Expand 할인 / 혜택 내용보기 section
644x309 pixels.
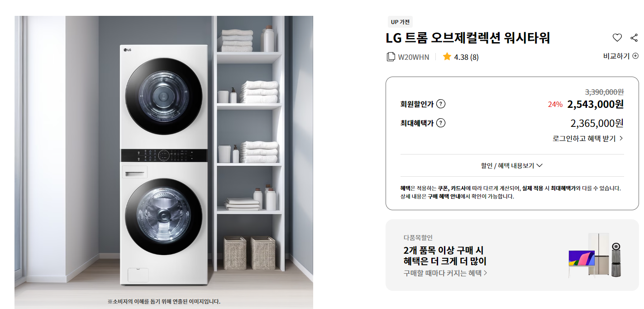click(512, 165)
